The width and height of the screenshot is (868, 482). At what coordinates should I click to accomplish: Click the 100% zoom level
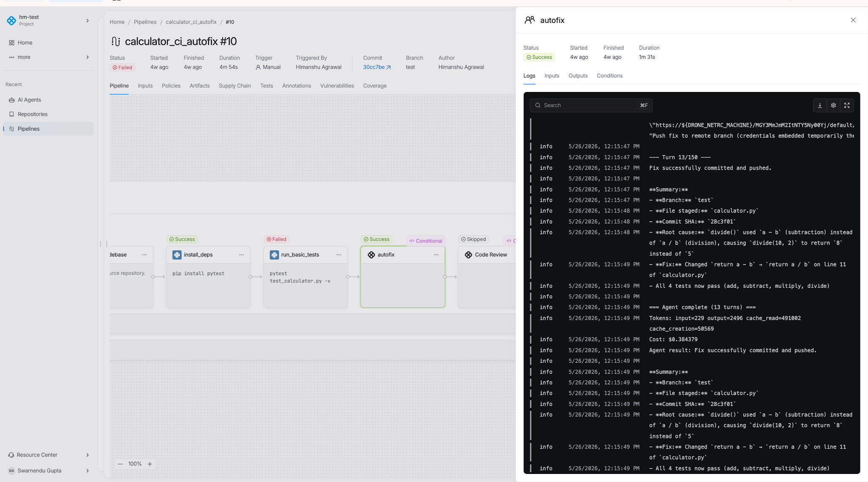(135, 464)
